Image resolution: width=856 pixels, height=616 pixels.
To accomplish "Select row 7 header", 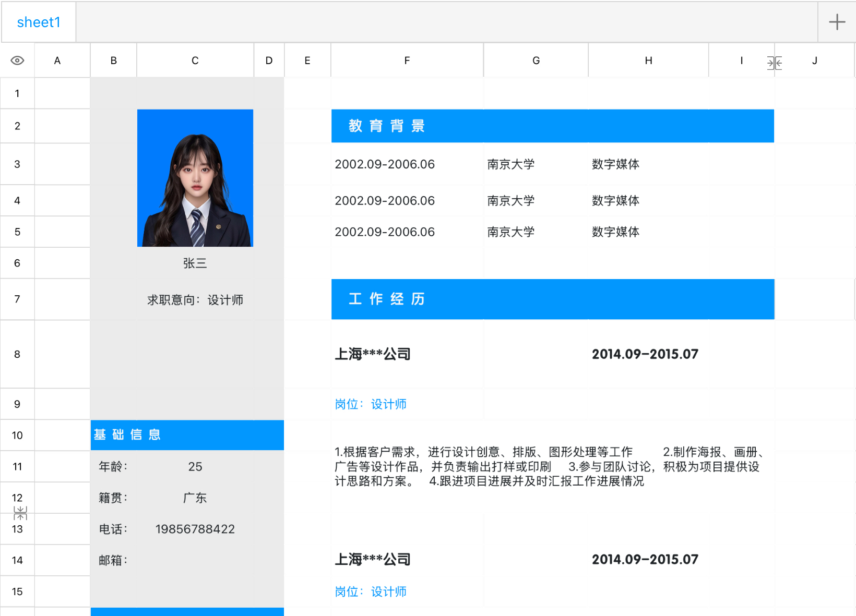I will coord(17,299).
